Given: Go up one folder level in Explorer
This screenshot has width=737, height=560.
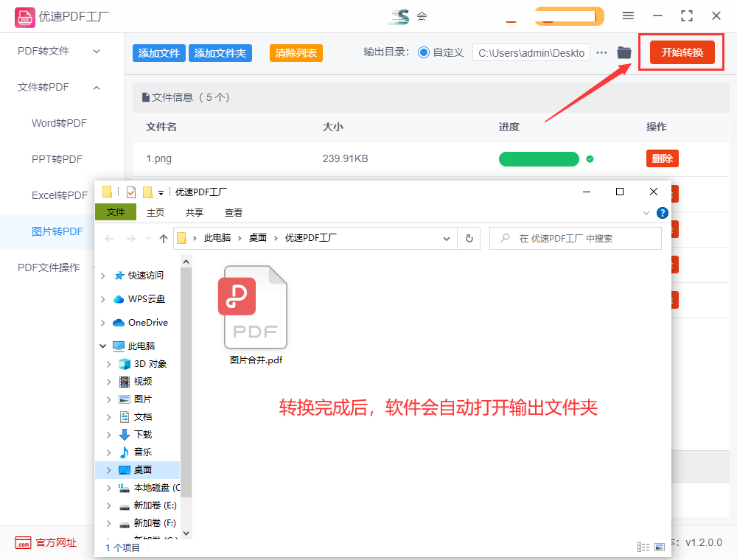Looking at the screenshot, I should click(164, 239).
